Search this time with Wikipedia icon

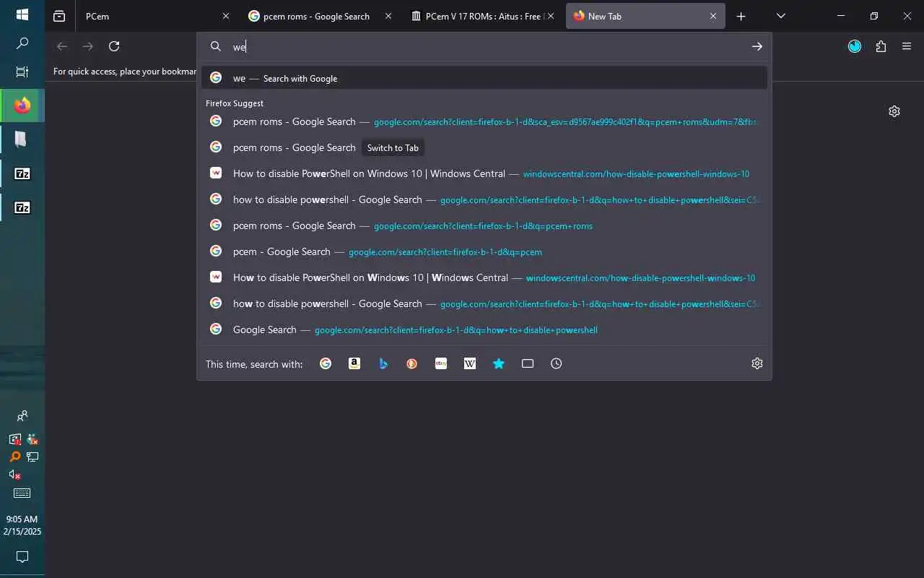point(470,363)
